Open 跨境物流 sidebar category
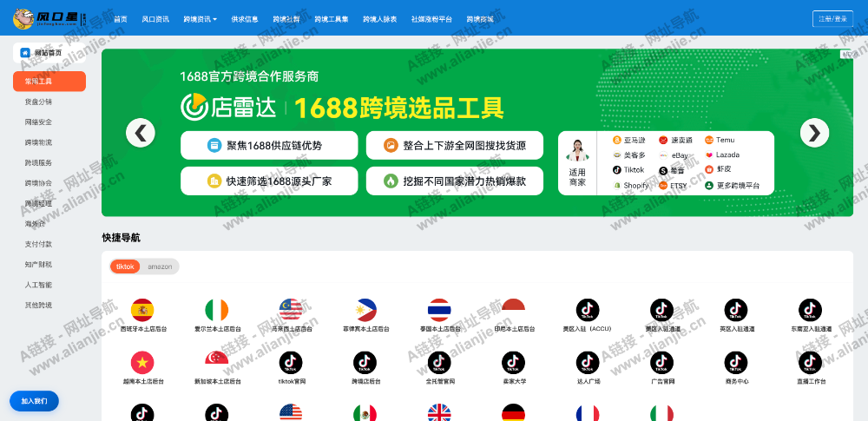This screenshot has height=421, width=868. coord(38,142)
